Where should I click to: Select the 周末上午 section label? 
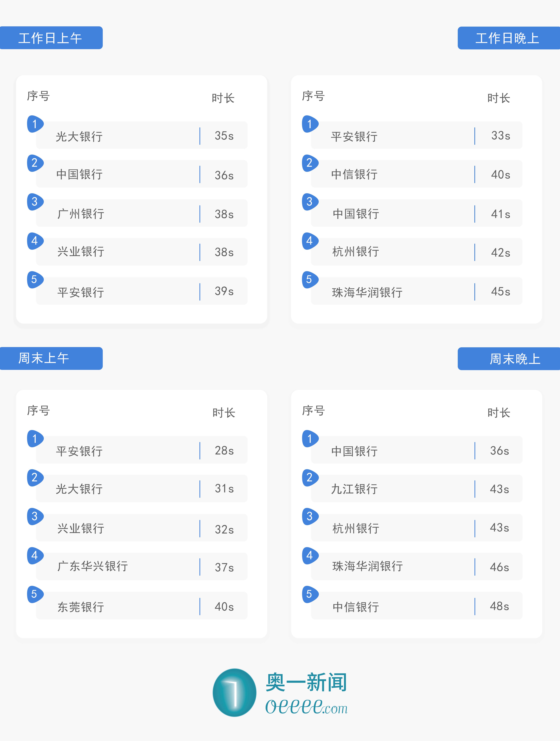click(x=44, y=358)
